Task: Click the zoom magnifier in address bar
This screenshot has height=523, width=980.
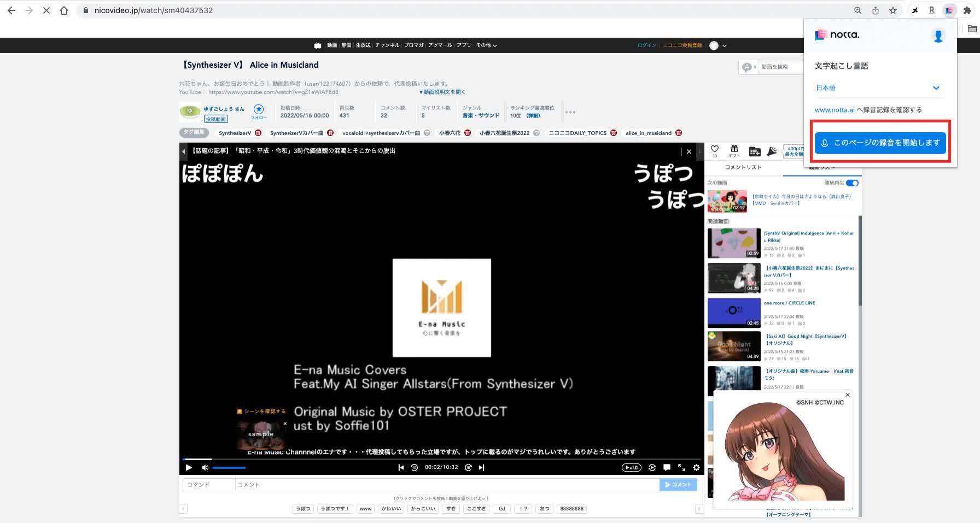Action: (858, 10)
